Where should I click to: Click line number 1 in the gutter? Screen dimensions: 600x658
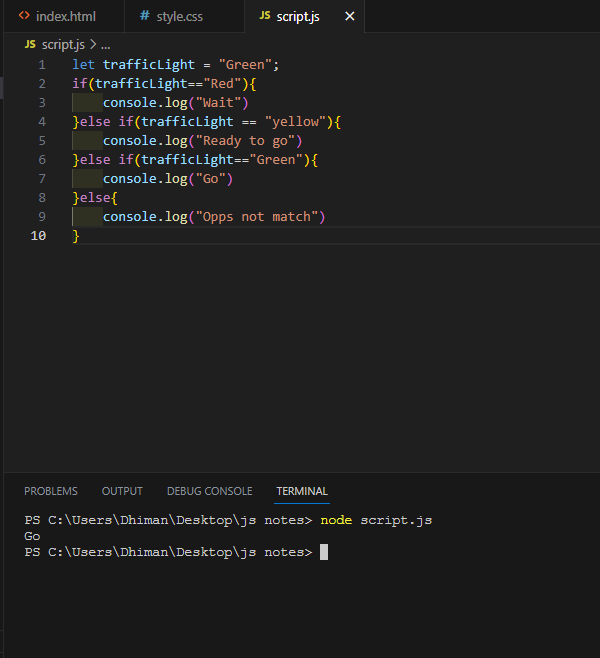42,65
